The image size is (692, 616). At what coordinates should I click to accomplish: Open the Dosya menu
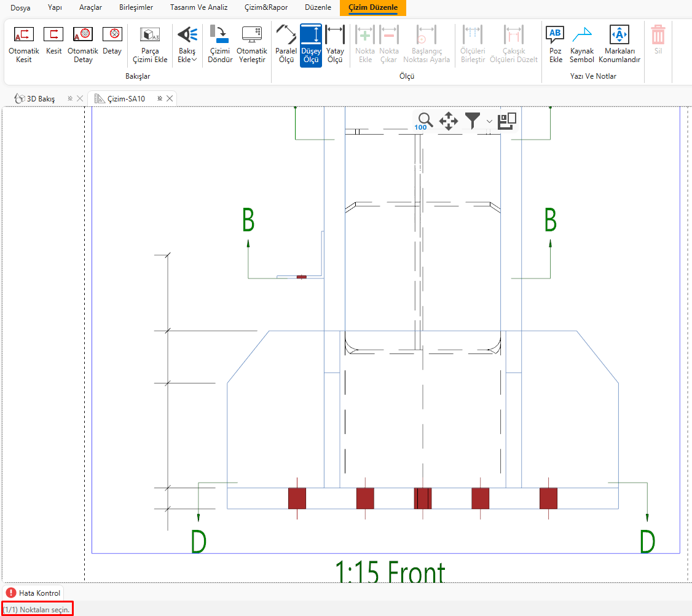pyautogui.click(x=20, y=7)
